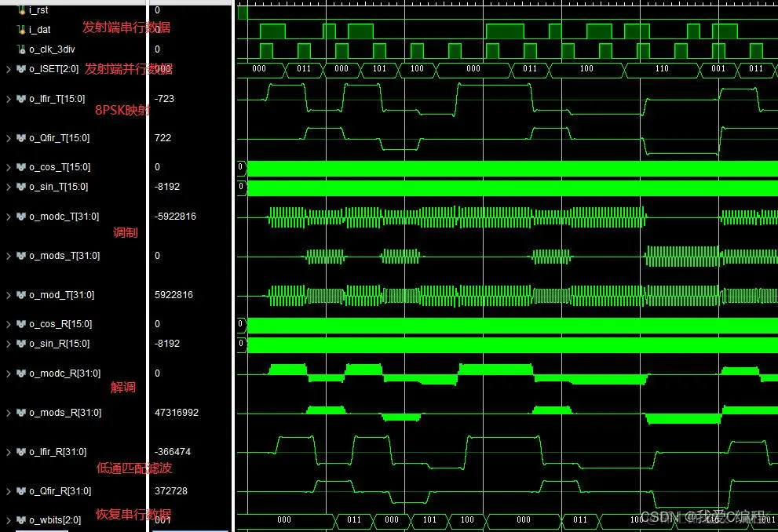The height and width of the screenshot is (532, 778).
Task: Click the bus icon of o_Ifir_R[31:0]
Action: [x=21, y=452]
